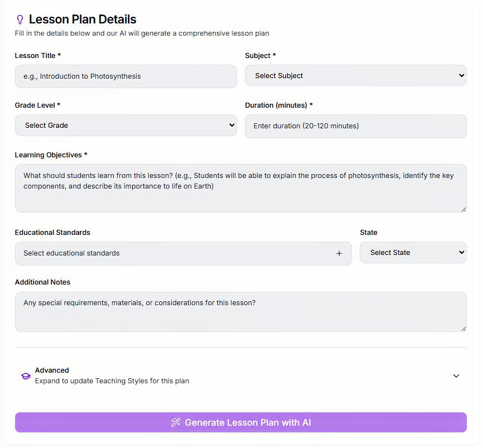Click the 'Lesson Title *' label
The image size is (483, 448).
38,56
